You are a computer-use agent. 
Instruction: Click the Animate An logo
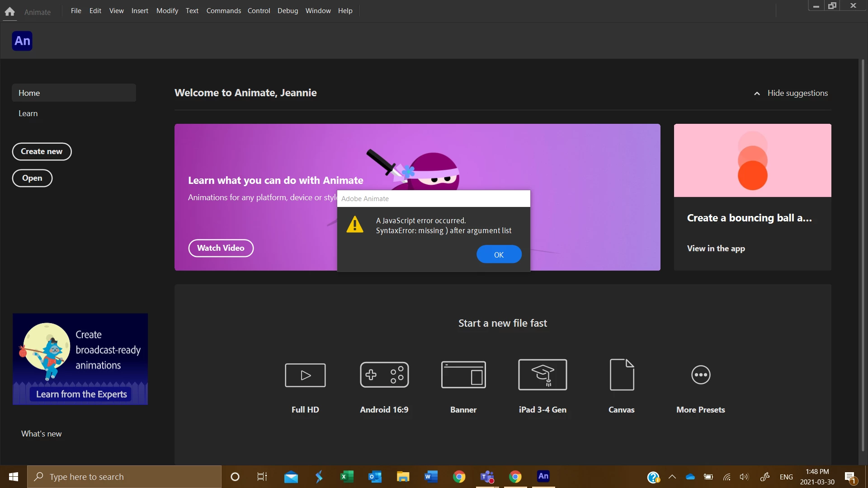point(22,41)
